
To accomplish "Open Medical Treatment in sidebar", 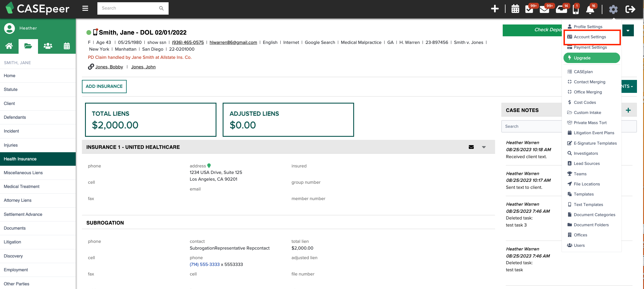I will point(38,187).
